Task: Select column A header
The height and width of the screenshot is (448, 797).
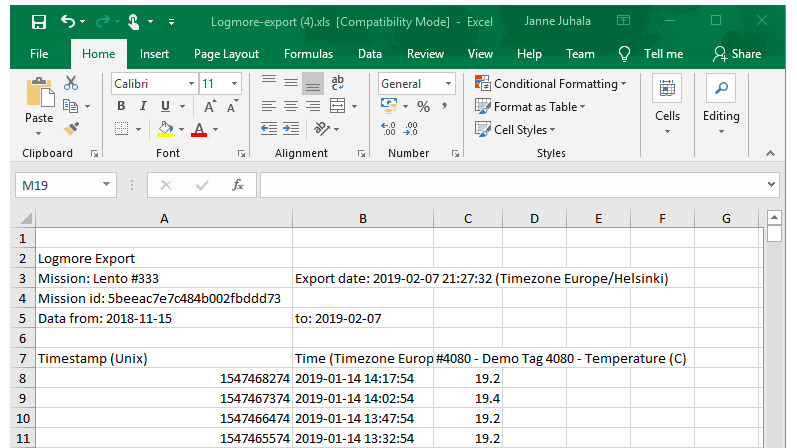Action: click(x=164, y=219)
